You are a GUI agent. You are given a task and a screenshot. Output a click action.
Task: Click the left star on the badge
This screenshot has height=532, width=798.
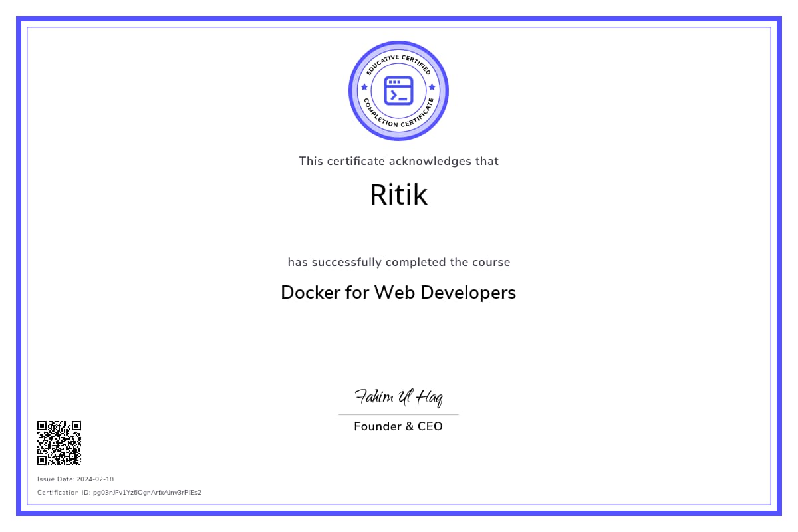[364, 87]
